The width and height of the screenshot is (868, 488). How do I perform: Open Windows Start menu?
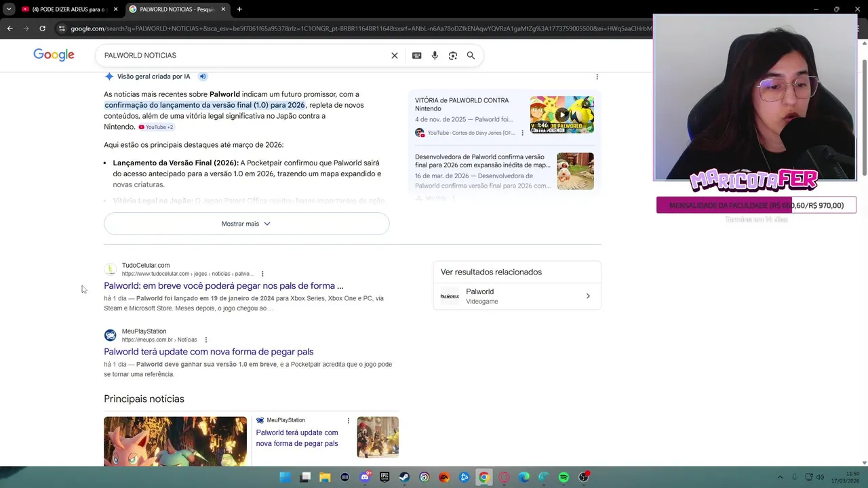pyautogui.click(x=285, y=477)
